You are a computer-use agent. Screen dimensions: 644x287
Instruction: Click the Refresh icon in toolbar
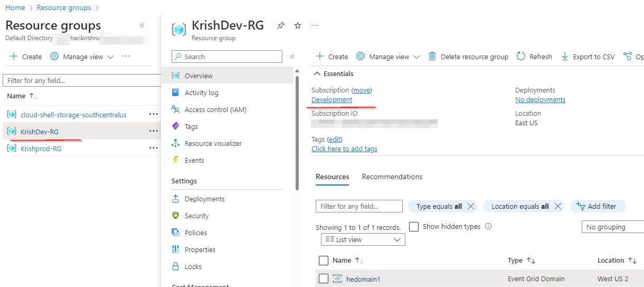522,57
